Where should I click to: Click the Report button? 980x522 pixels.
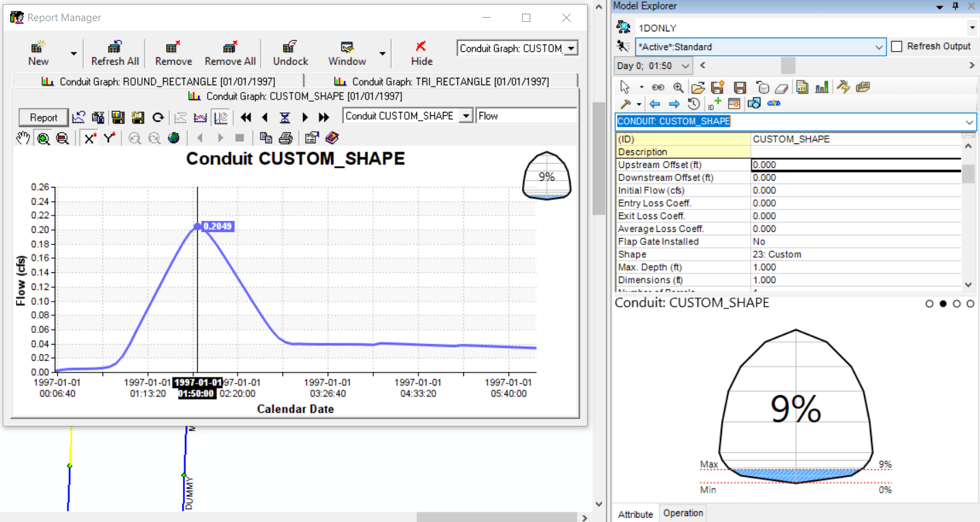click(x=44, y=117)
